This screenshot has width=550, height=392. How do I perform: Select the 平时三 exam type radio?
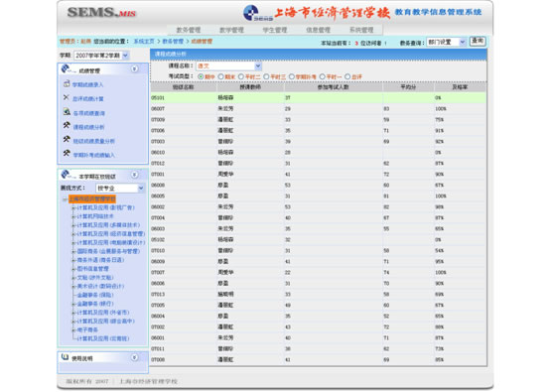pos(266,76)
